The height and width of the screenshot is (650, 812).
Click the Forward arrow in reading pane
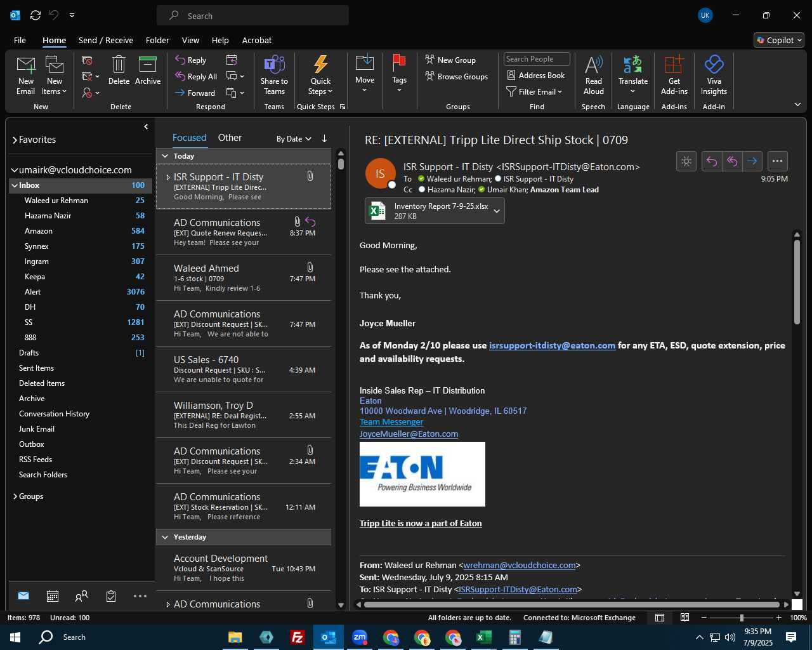point(752,161)
